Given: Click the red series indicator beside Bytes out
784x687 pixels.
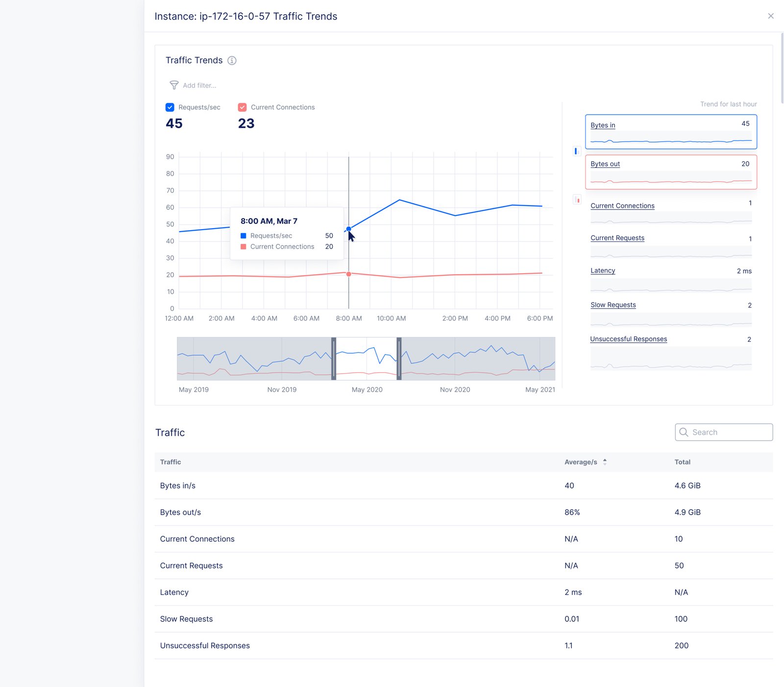Looking at the screenshot, I should (577, 200).
